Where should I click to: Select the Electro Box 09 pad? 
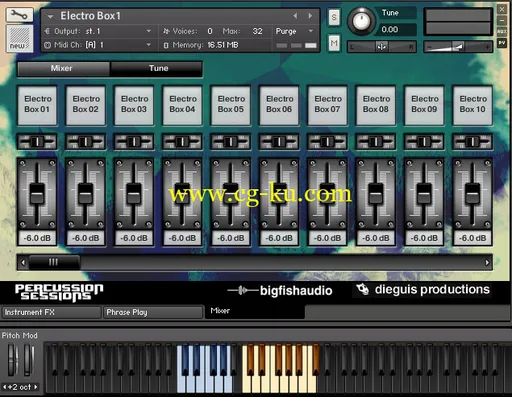pos(424,105)
